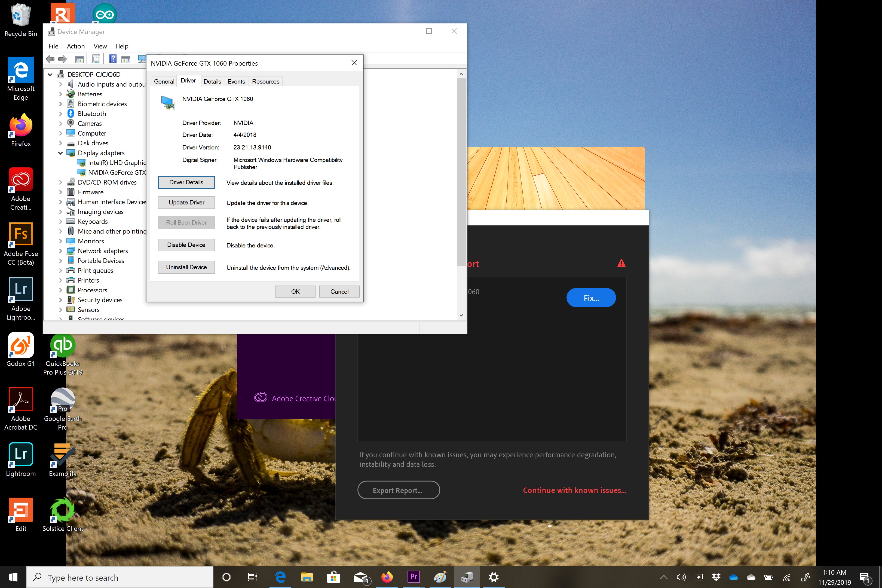Select the Events tab in properties
The width and height of the screenshot is (882, 588).
[x=236, y=81]
